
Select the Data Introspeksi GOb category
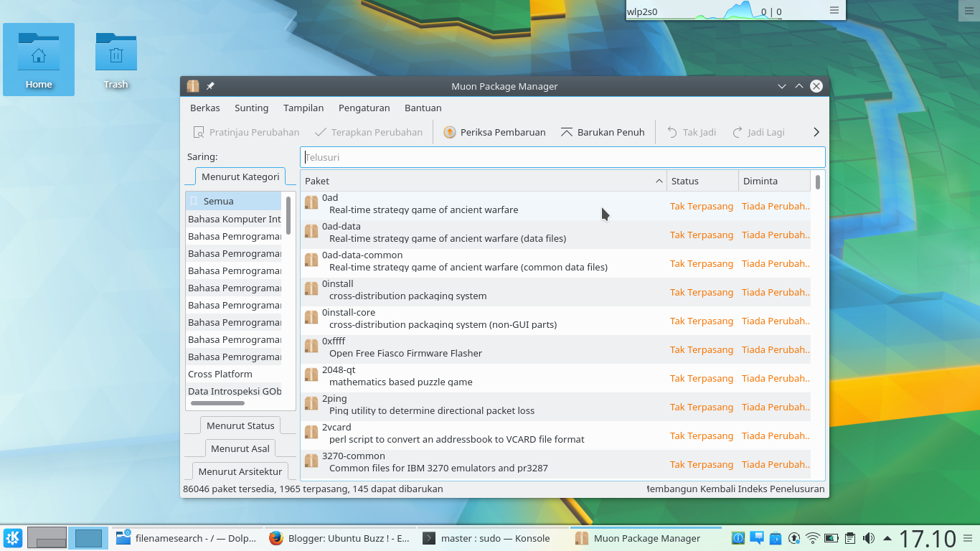pyautogui.click(x=234, y=391)
